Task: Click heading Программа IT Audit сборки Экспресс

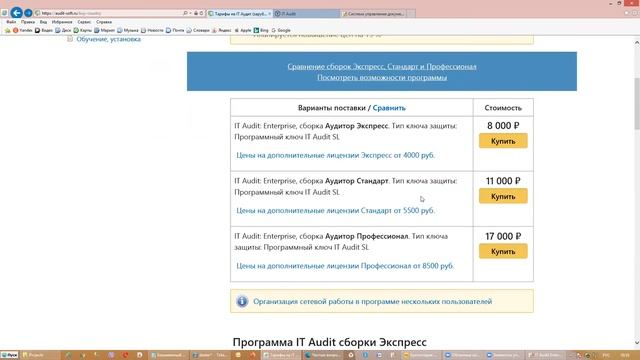Action: point(329,342)
